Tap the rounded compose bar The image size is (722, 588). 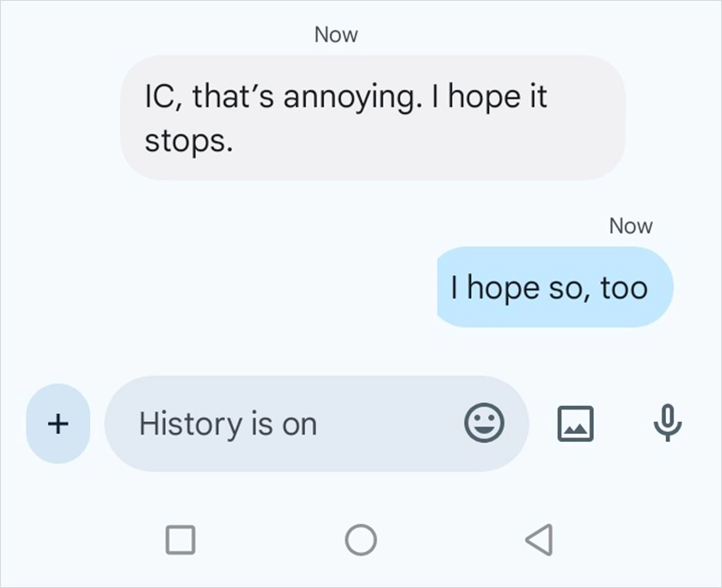(316, 424)
